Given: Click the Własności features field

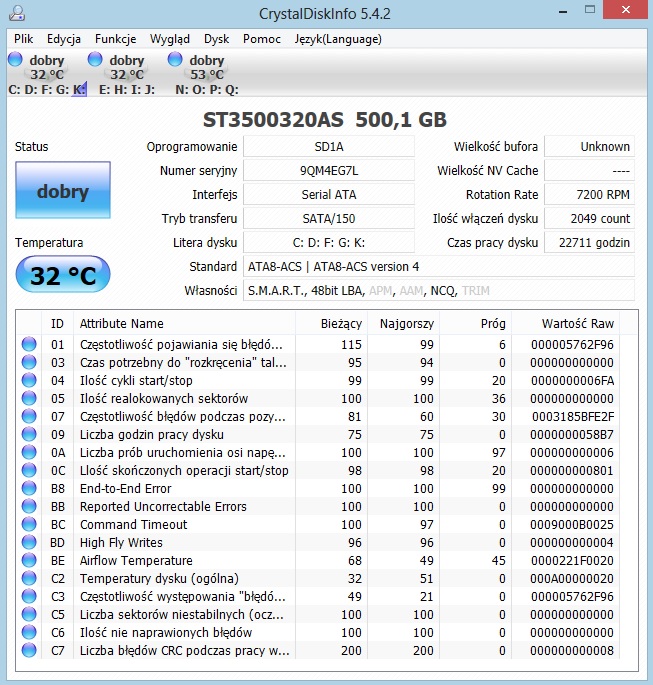Looking at the screenshot, I should tap(439, 291).
